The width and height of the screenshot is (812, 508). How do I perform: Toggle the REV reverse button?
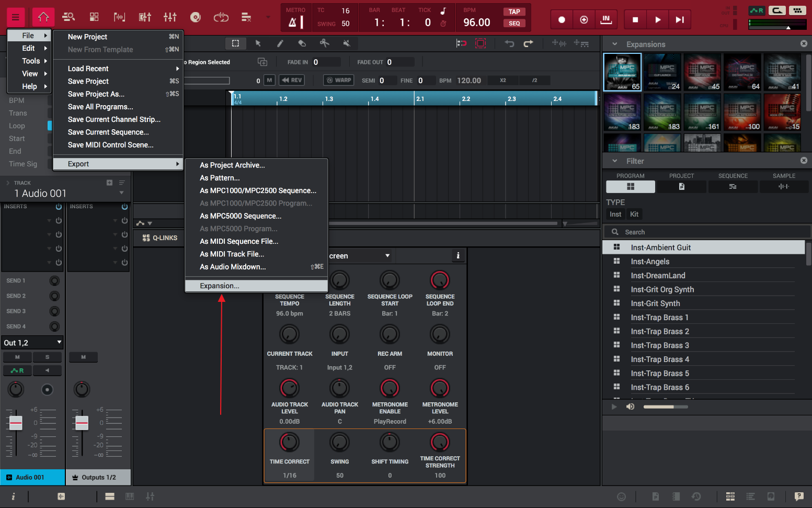(x=292, y=80)
